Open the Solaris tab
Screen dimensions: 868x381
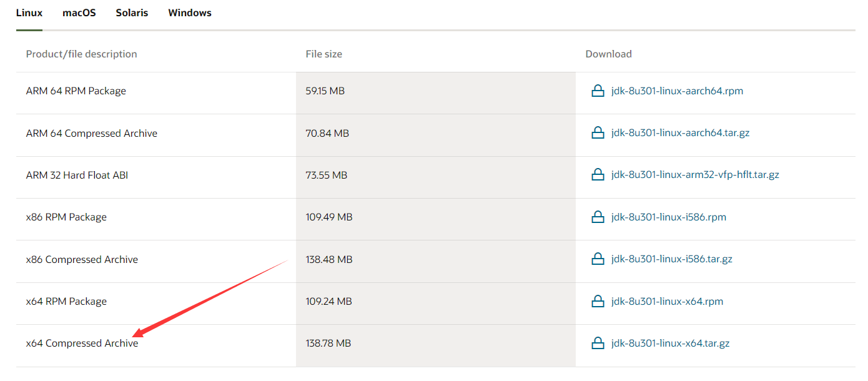pos(132,12)
